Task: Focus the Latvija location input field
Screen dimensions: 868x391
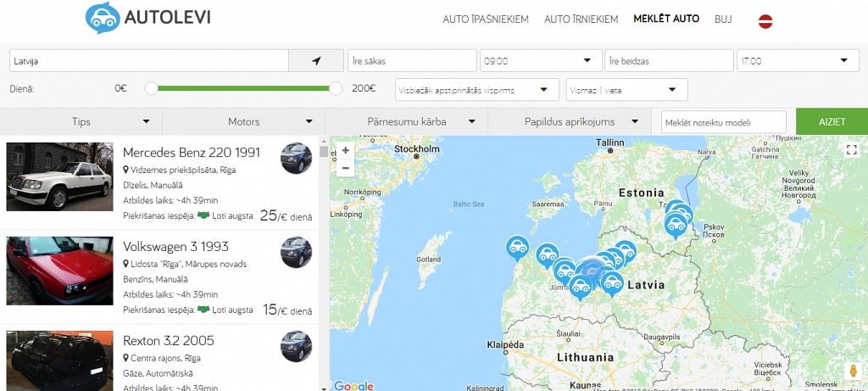Action: point(149,61)
